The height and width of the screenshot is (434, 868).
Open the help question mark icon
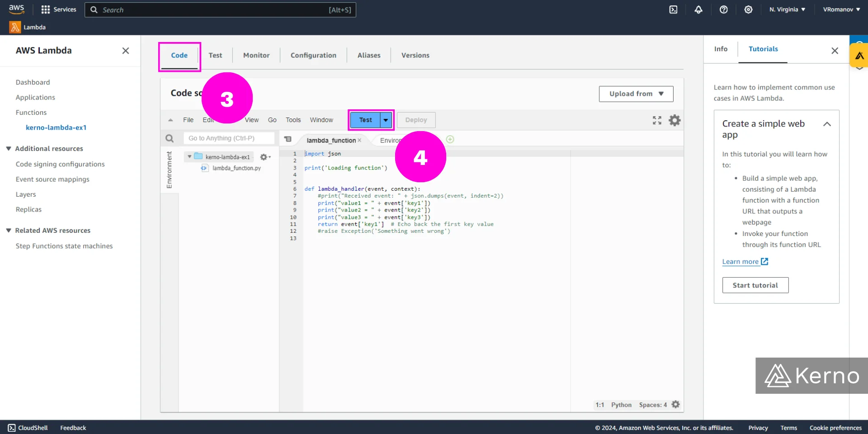coord(723,9)
